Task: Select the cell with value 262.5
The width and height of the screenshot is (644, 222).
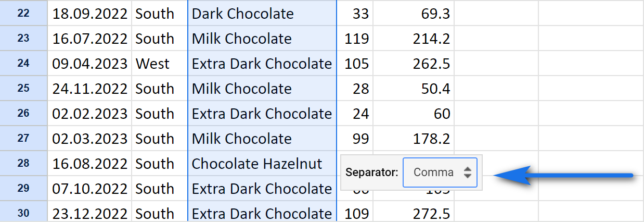Action: (x=414, y=63)
